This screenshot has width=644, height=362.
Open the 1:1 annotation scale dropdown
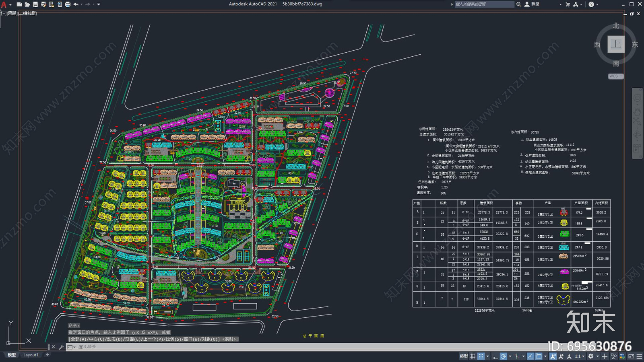point(580,356)
